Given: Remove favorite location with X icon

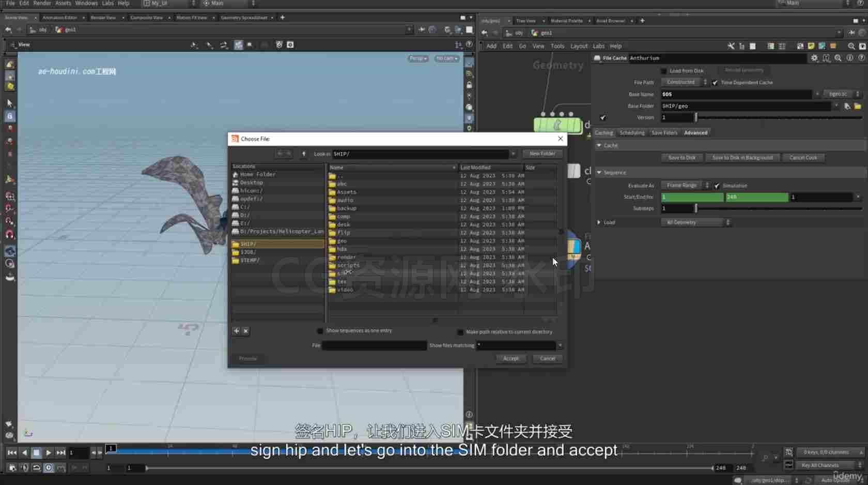Looking at the screenshot, I should click(x=246, y=331).
